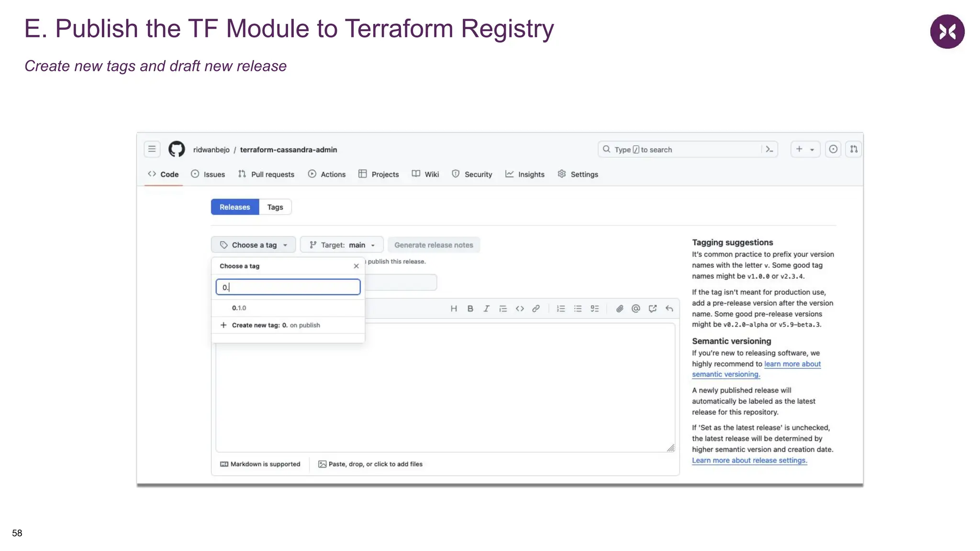
Task: Apply italic formatting in editor toolbar
Action: [486, 309]
